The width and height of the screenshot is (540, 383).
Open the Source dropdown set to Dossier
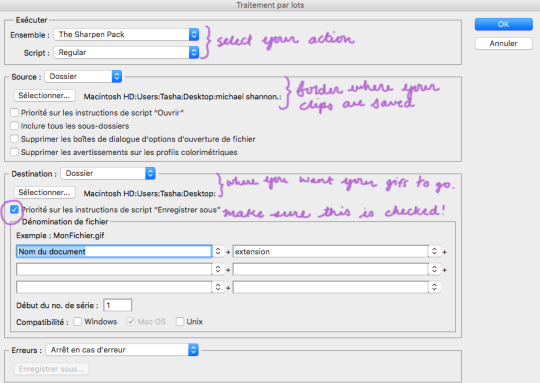point(83,76)
